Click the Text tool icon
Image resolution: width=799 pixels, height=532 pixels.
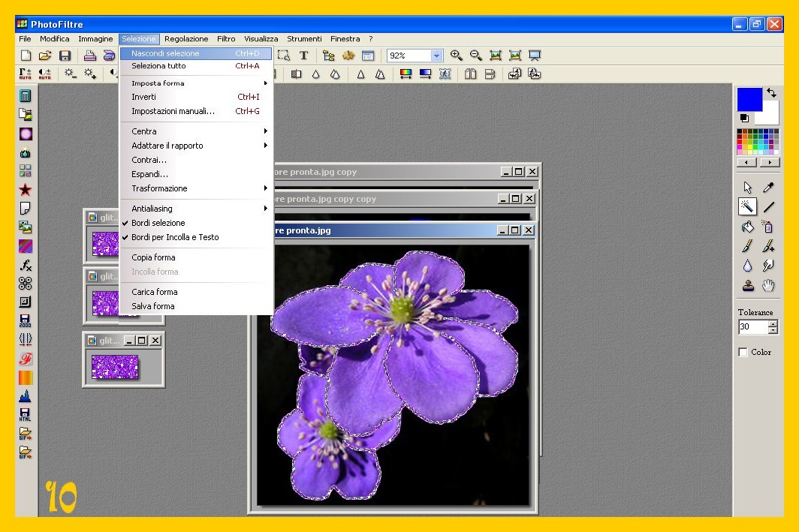[x=303, y=56]
